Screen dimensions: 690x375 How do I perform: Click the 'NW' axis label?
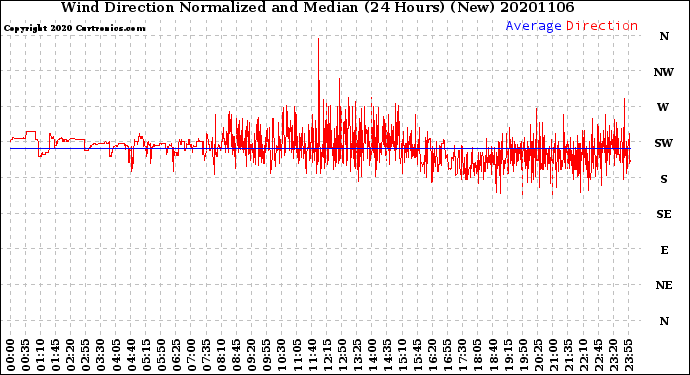pyautogui.click(x=664, y=72)
